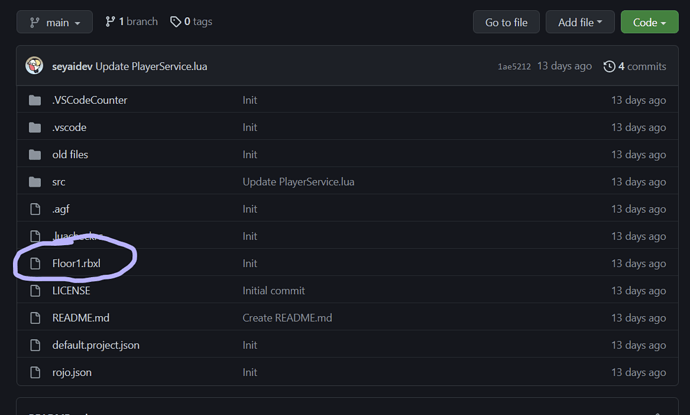
Task: Open the 4 commits history link
Action: coord(635,67)
